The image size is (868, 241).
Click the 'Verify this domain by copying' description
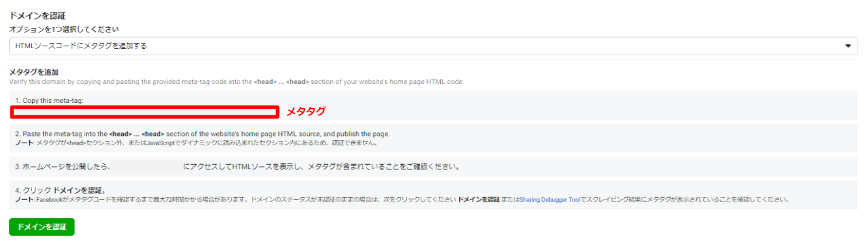coord(236,81)
